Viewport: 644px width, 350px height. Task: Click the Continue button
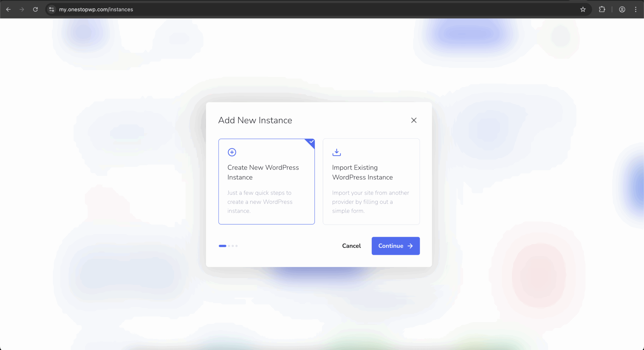click(395, 246)
